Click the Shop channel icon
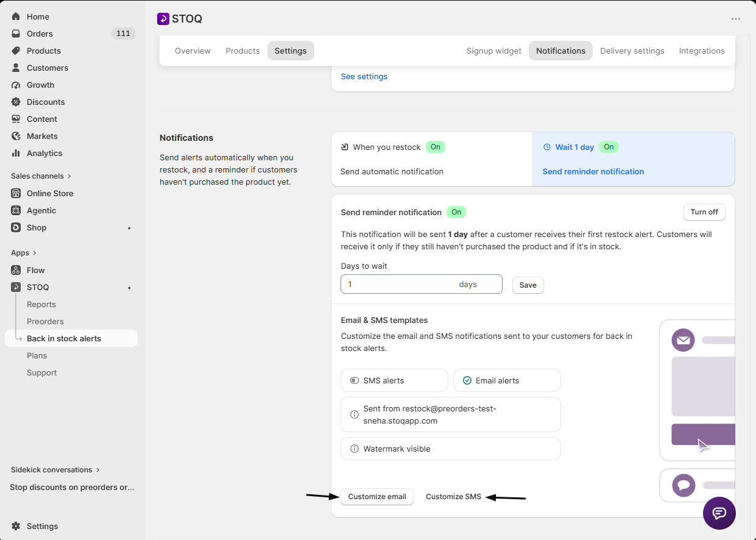756x540 pixels. (x=16, y=227)
